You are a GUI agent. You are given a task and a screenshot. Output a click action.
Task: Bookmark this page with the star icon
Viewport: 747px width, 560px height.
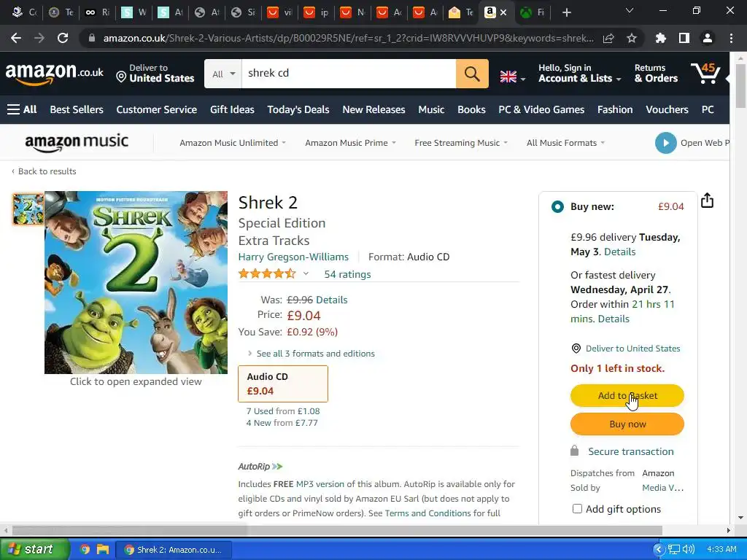point(631,38)
